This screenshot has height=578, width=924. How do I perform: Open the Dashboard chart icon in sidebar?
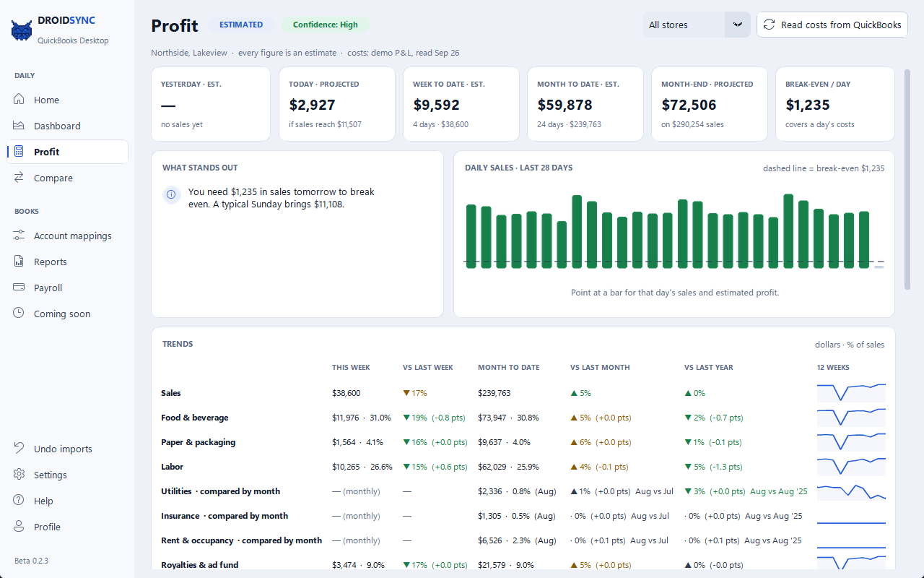coord(19,126)
